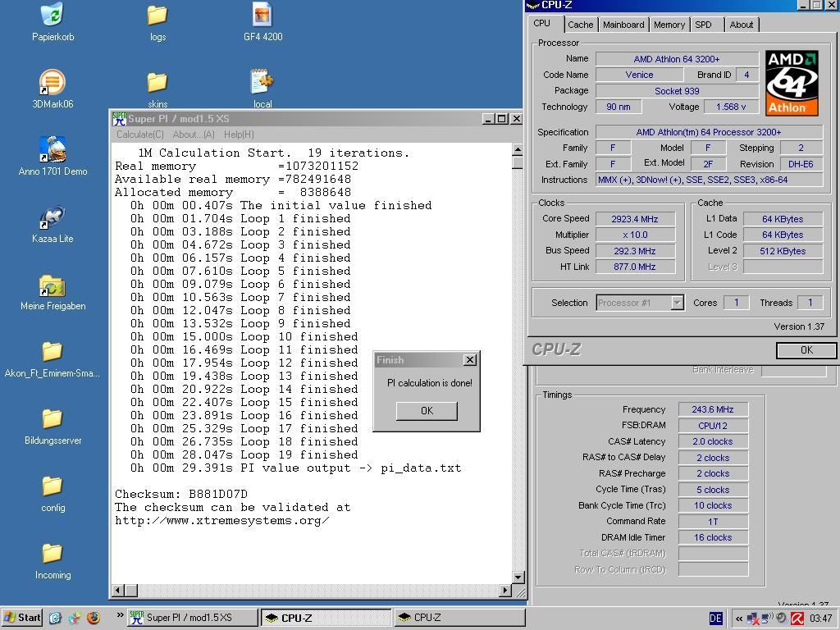Image resolution: width=840 pixels, height=630 pixels.
Task: Click the xtremesystems.org URL text
Action: pyautogui.click(x=222, y=520)
